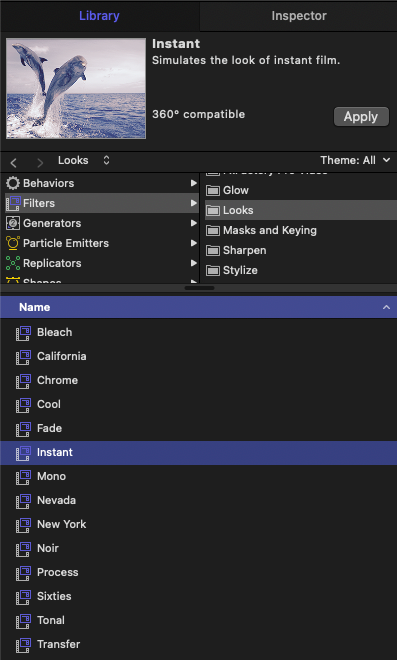Open the Masks and Keying folder
This screenshot has height=660, width=397.
tap(301, 230)
